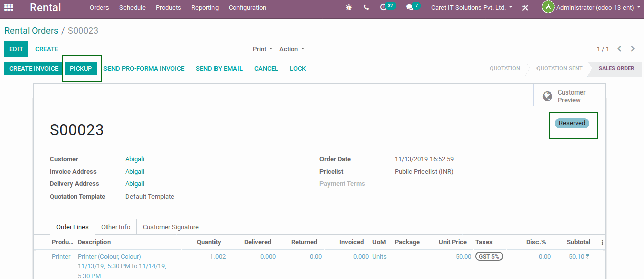Click the debug bug icon
Screen dimensions: 644x279
349,8
